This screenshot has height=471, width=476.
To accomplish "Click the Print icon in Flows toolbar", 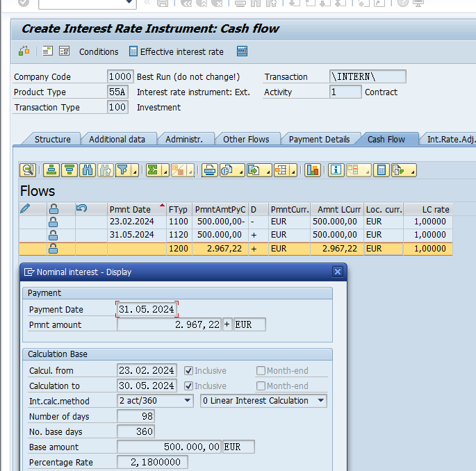I will pos(209,170).
